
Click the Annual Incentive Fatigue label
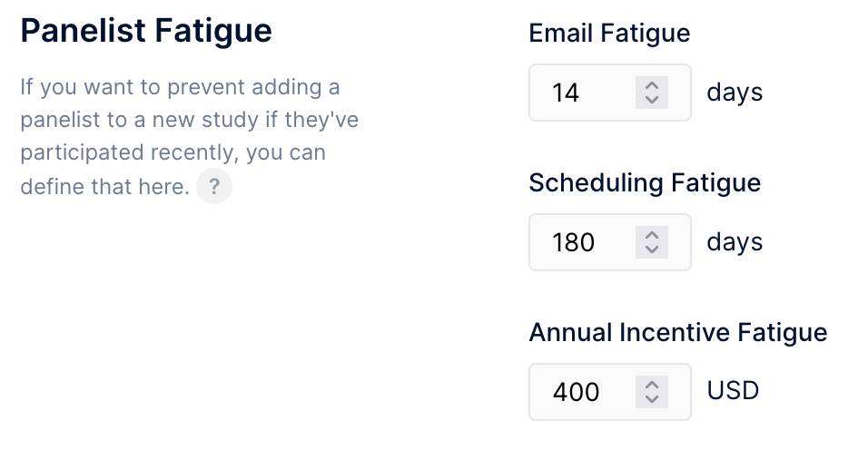pos(678,333)
